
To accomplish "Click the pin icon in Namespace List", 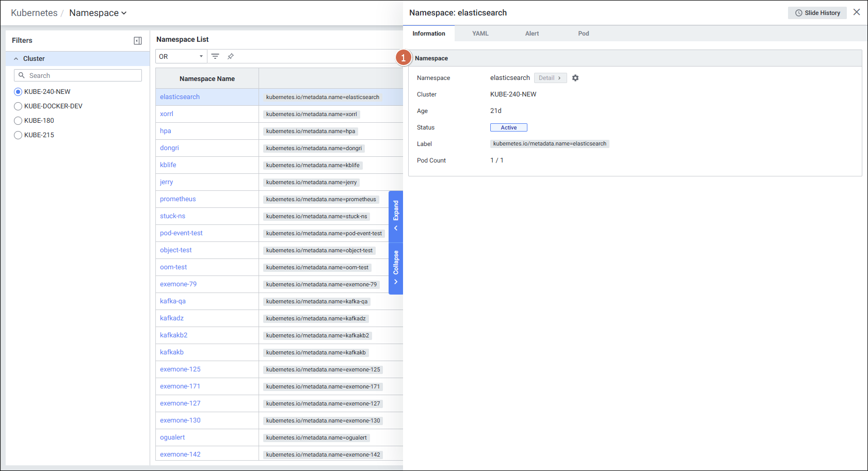I will pos(231,56).
